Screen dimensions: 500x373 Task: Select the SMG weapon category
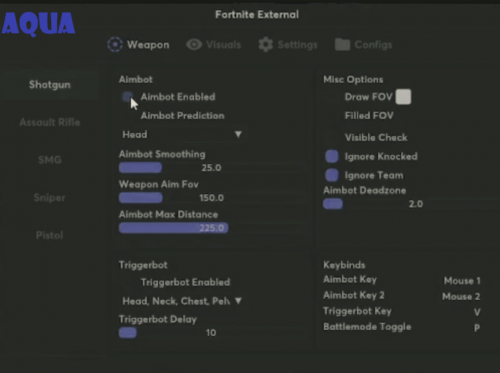pos(50,160)
